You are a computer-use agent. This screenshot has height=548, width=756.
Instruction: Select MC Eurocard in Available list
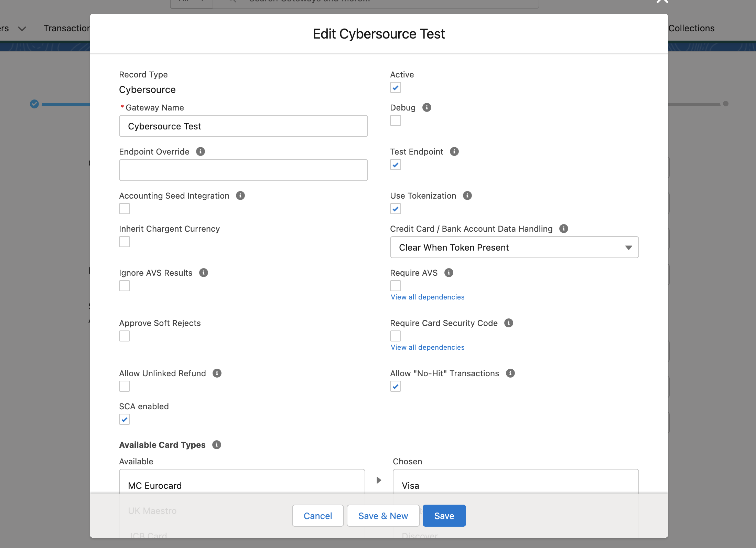(x=155, y=485)
